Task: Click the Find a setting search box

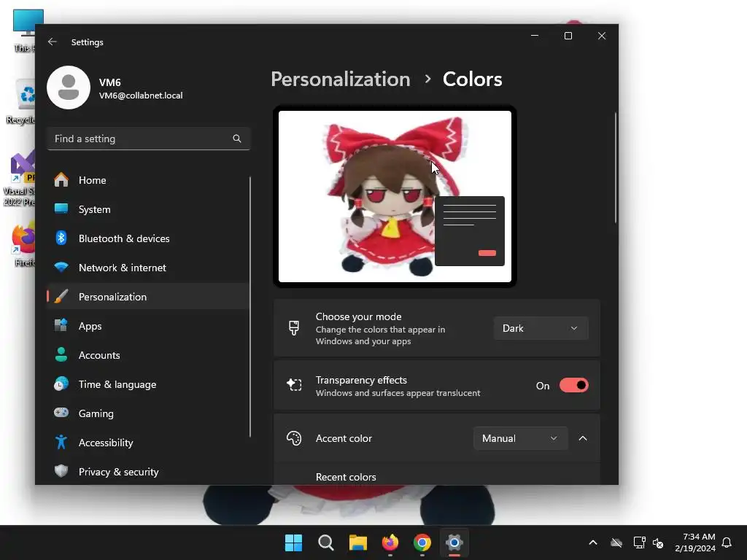Action: point(149,139)
